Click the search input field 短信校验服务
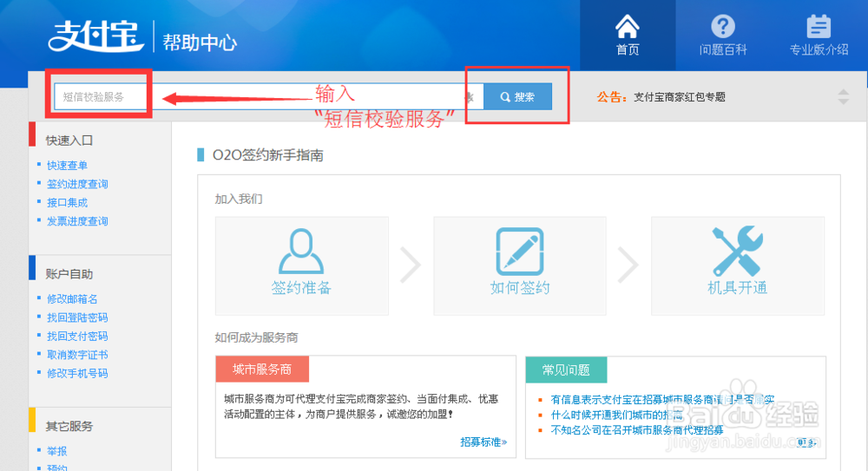 tap(268, 97)
